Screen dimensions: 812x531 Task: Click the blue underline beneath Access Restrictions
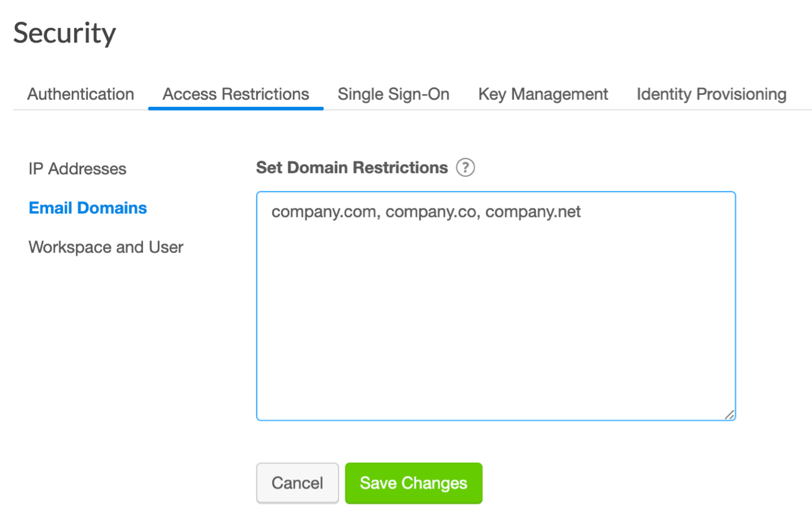(x=235, y=109)
